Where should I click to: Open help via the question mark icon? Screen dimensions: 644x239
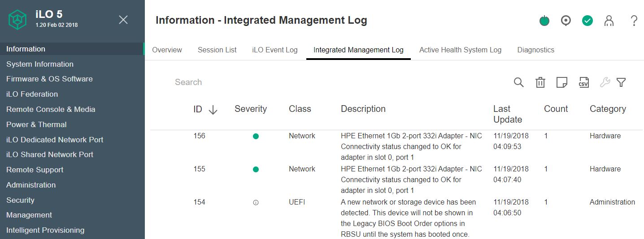pos(634,21)
